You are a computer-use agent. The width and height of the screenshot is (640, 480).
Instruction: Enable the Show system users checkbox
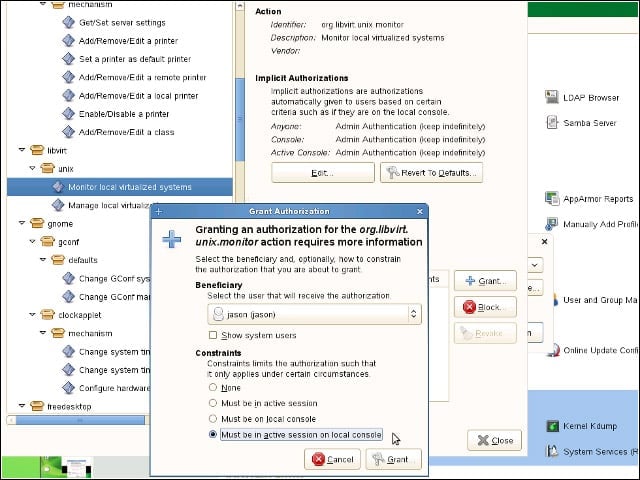(x=213, y=335)
